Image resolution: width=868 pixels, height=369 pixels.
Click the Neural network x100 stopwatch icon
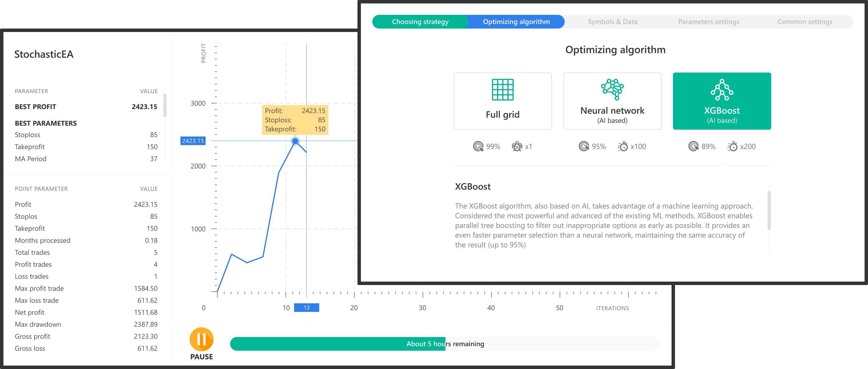point(623,147)
